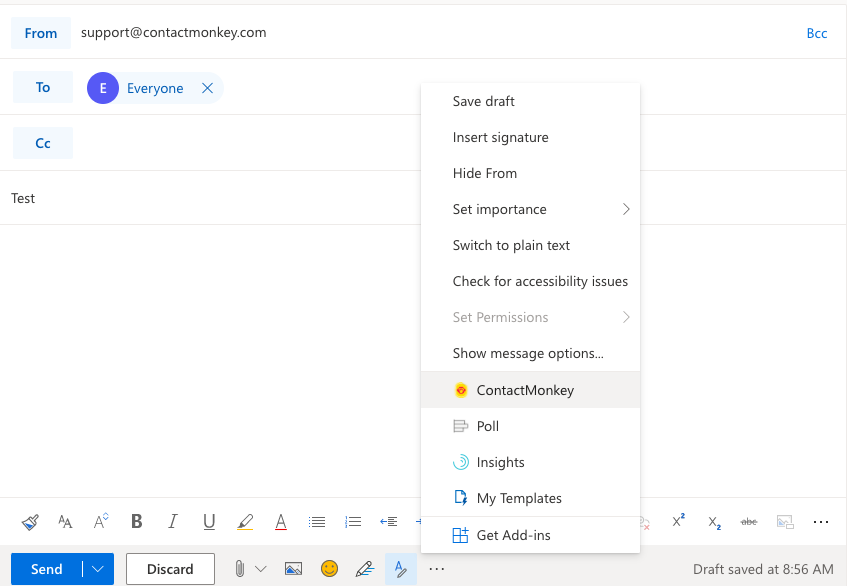Select Switch to plain text
The width and height of the screenshot is (847, 586).
click(530, 245)
